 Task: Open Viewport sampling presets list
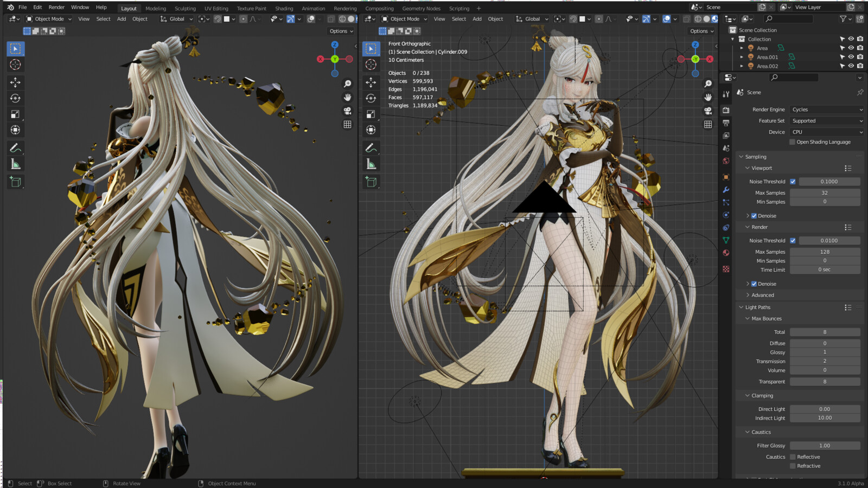848,169
